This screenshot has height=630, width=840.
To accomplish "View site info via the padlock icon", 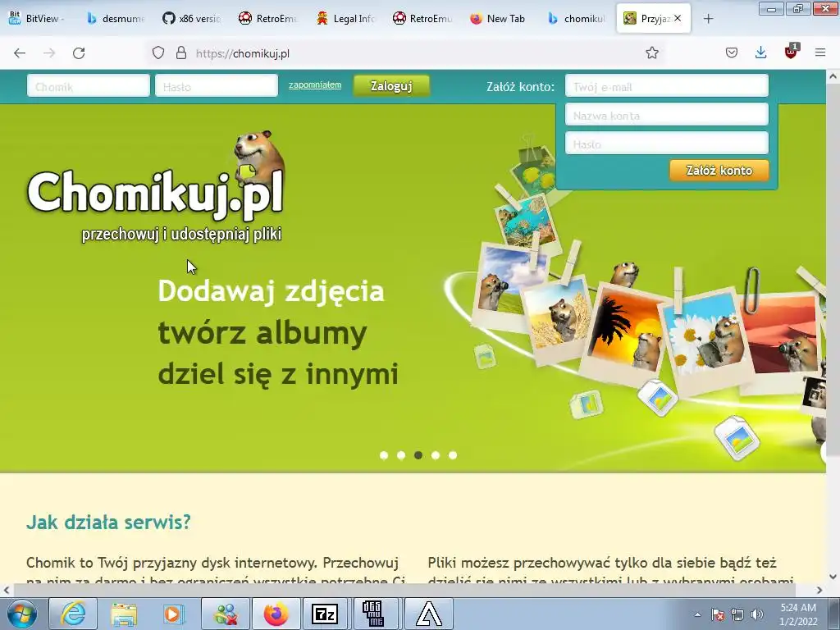I will coord(181,53).
